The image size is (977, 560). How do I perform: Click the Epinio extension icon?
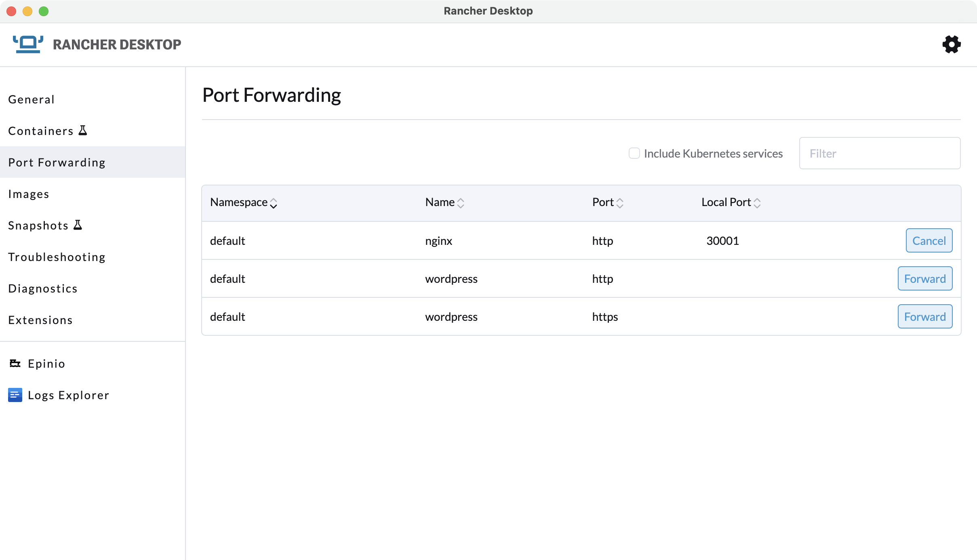point(15,364)
